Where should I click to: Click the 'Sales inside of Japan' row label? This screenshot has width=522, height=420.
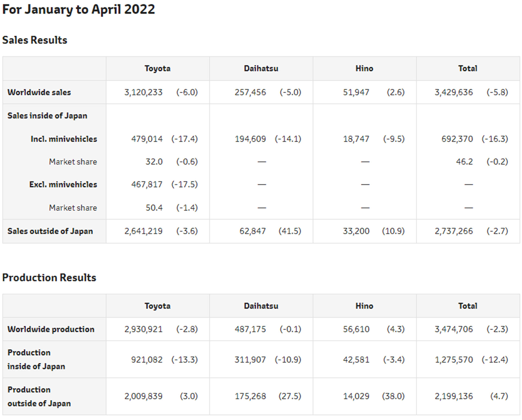(x=47, y=116)
